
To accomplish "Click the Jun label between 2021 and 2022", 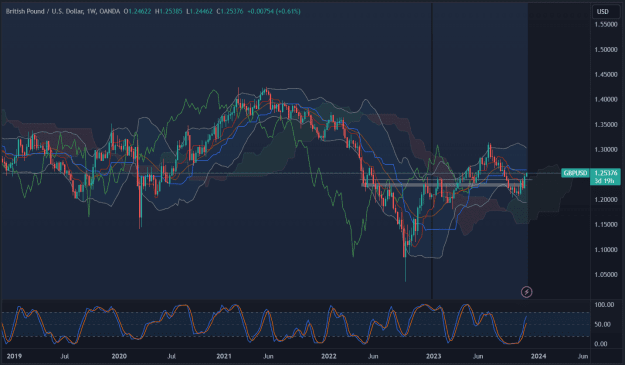I will click(x=268, y=356).
